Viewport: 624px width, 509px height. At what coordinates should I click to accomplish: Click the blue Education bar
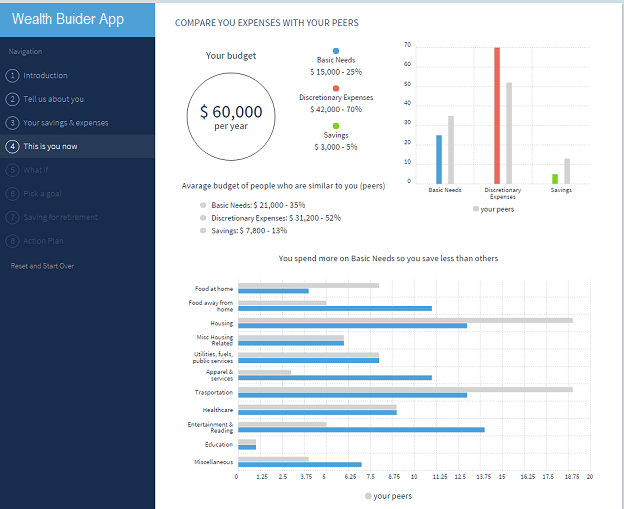tap(247, 447)
